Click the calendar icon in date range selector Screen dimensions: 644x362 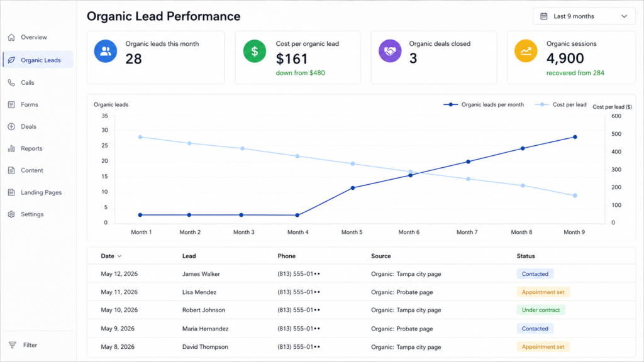(x=544, y=16)
